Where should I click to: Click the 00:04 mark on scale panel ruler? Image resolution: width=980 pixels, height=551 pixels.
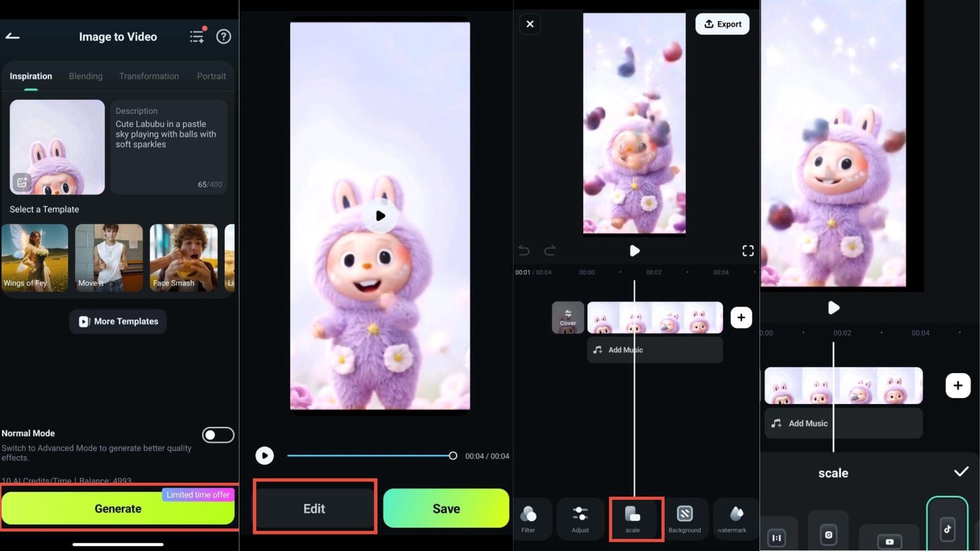pos(920,333)
